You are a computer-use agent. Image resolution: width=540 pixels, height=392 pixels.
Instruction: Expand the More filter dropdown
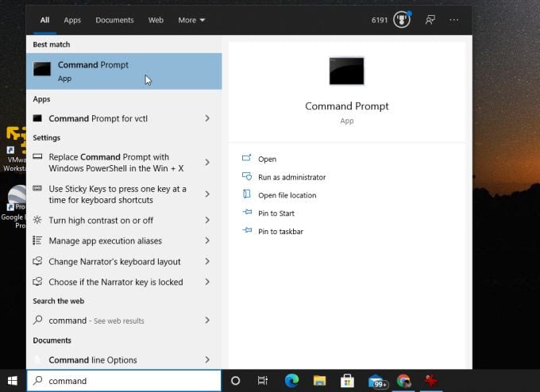[191, 20]
